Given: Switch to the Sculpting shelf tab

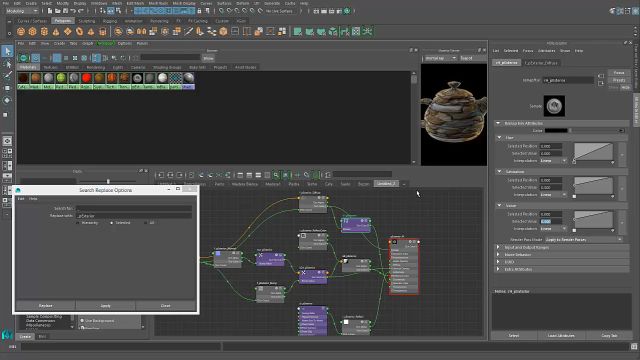Looking at the screenshot, I should point(87,21).
